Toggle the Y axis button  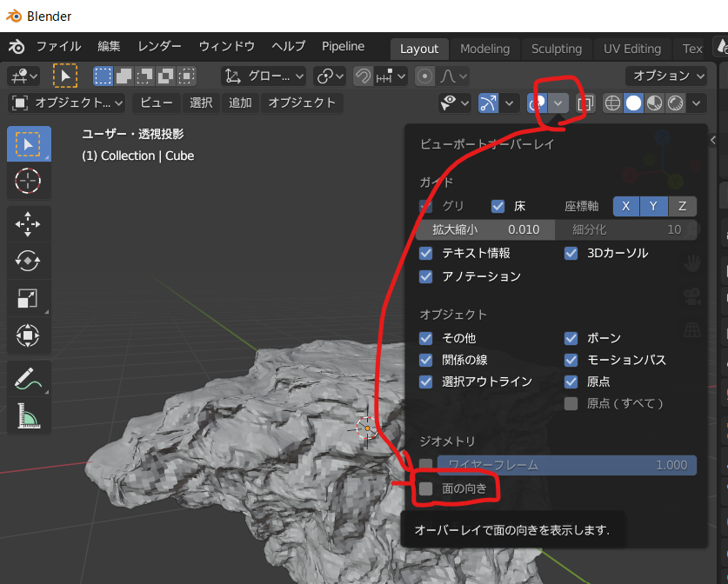pyautogui.click(x=654, y=206)
